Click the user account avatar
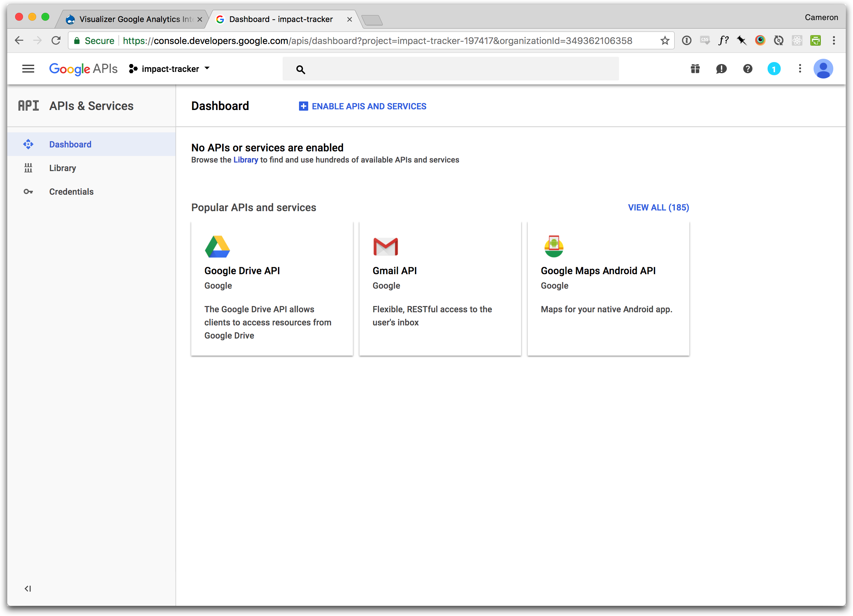The image size is (853, 616). click(x=823, y=69)
